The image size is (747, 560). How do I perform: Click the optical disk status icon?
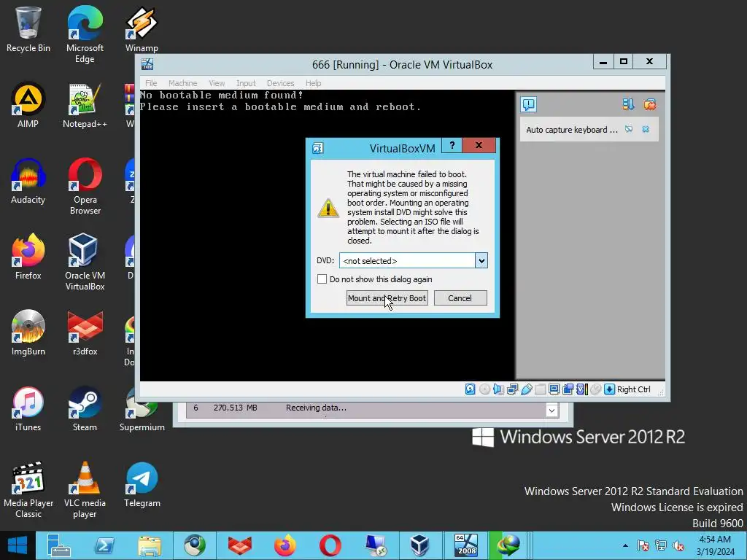(484, 389)
